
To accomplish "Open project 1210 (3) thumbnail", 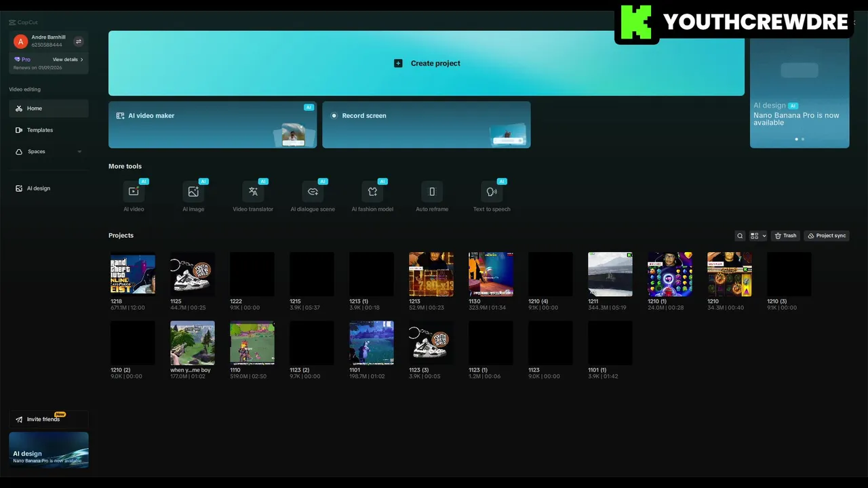I will pos(789,274).
